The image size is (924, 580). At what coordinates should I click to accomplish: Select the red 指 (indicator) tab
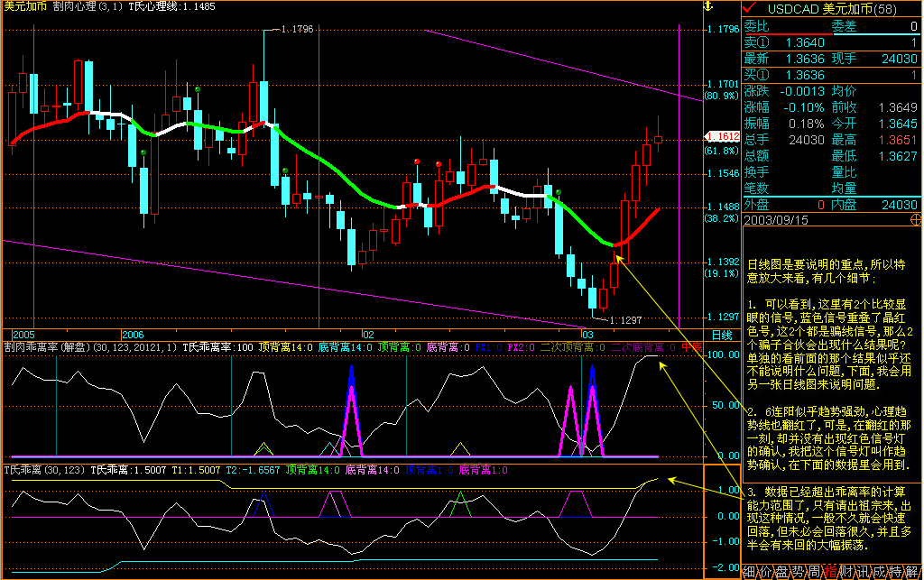(x=831, y=571)
